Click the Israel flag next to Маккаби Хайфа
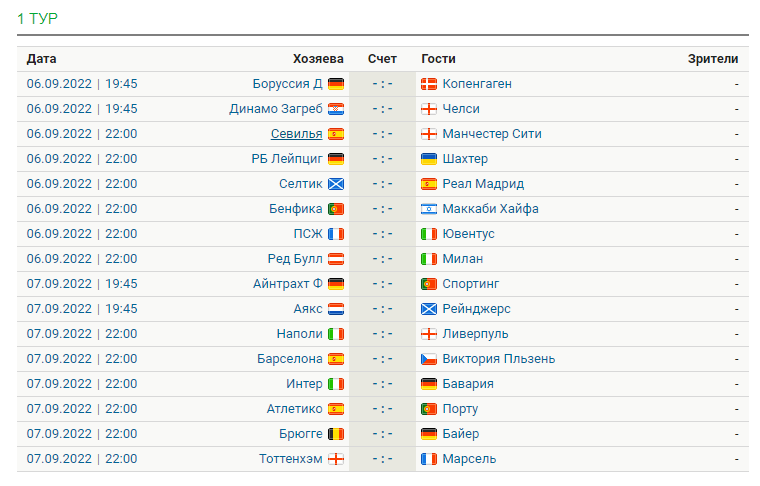Screen dimensions: 760x486 pos(428,209)
